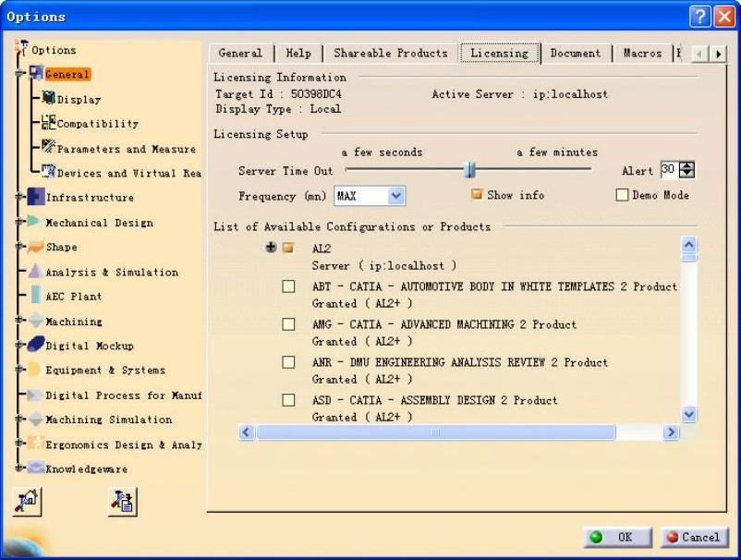The height and width of the screenshot is (560, 741).
Task: Expand the Mechanical Design tree node
Action: 18,221
